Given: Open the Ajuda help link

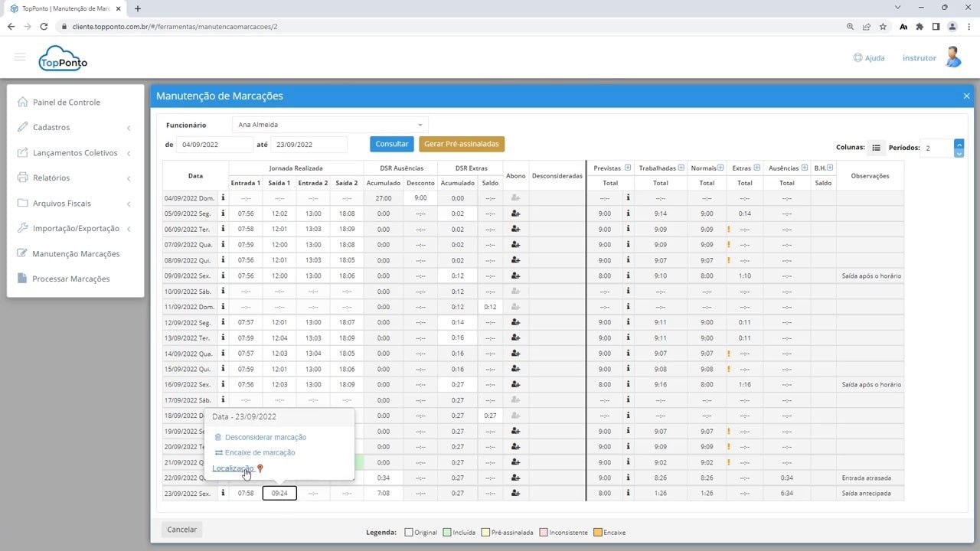Looking at the screenshot, I should (x=869, y=58).
